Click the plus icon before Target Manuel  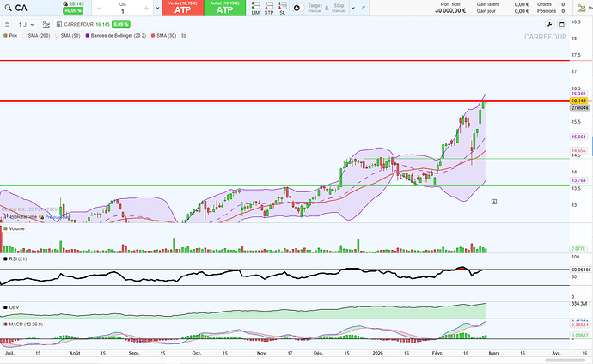click(x=296, y=8)
